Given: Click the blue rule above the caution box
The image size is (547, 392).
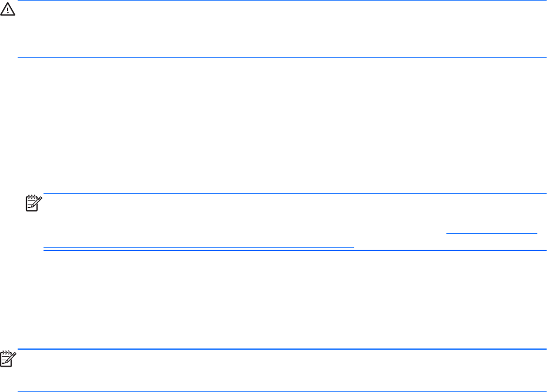Looking at the screenshot, I should click(x=273, y=1).
